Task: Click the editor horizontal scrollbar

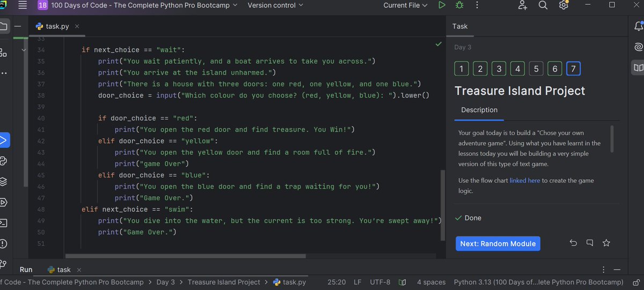Action: 185,256
